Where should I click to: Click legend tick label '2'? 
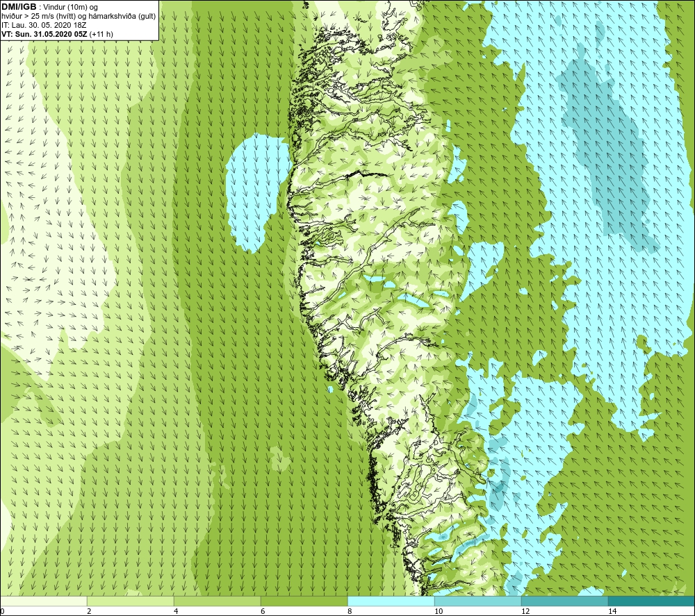point(89,611)
